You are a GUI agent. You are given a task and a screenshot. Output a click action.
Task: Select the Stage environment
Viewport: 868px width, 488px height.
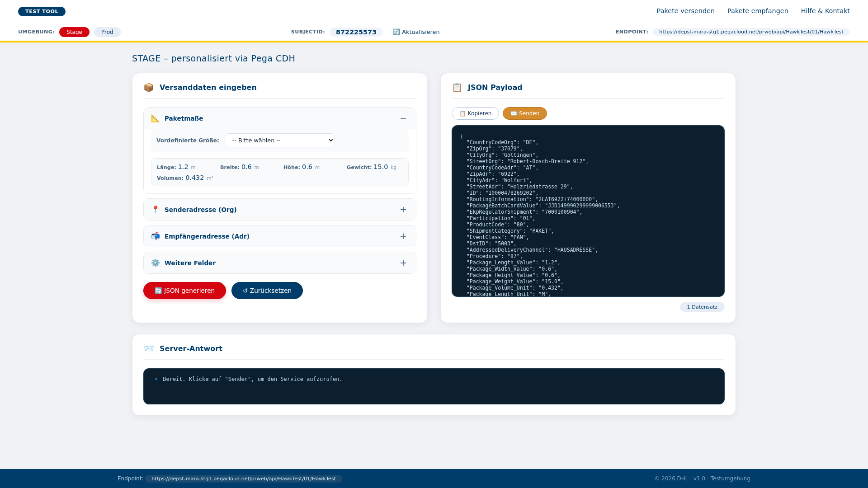(x=74, y=32)
